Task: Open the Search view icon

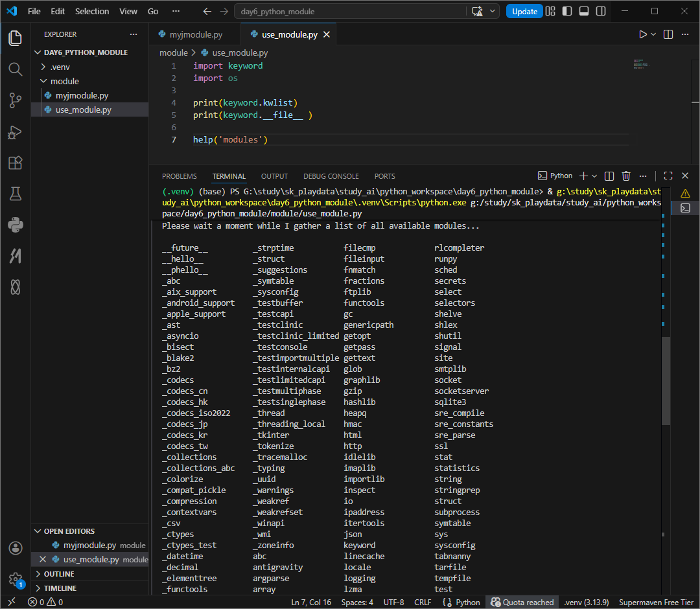Action: tap(15, 69)
